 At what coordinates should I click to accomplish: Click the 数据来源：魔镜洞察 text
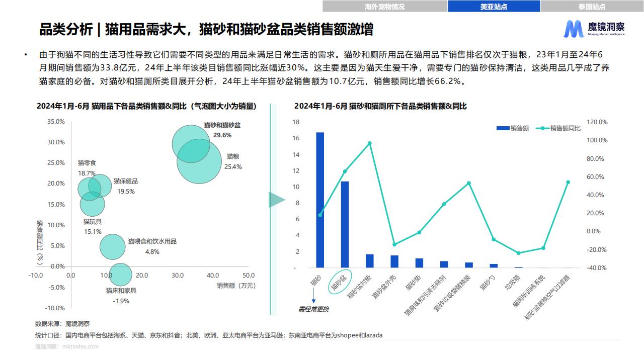[x=62, y=324]
